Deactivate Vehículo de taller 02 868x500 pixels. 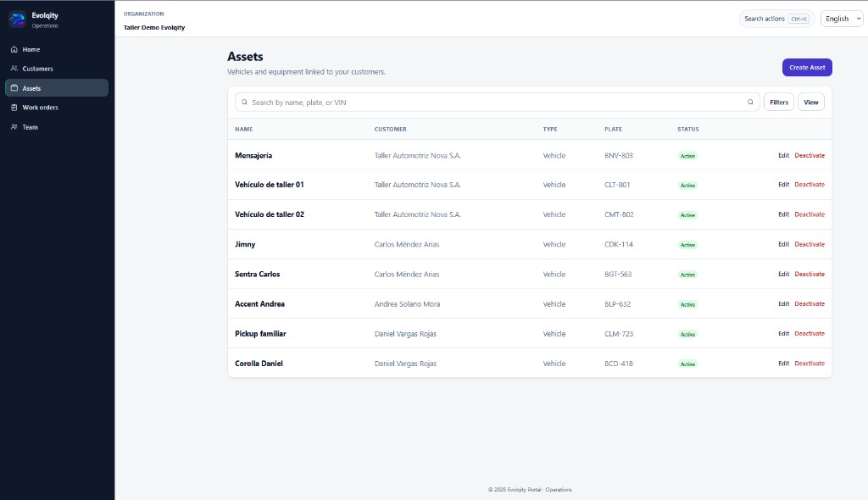click(x=810, y=214)
